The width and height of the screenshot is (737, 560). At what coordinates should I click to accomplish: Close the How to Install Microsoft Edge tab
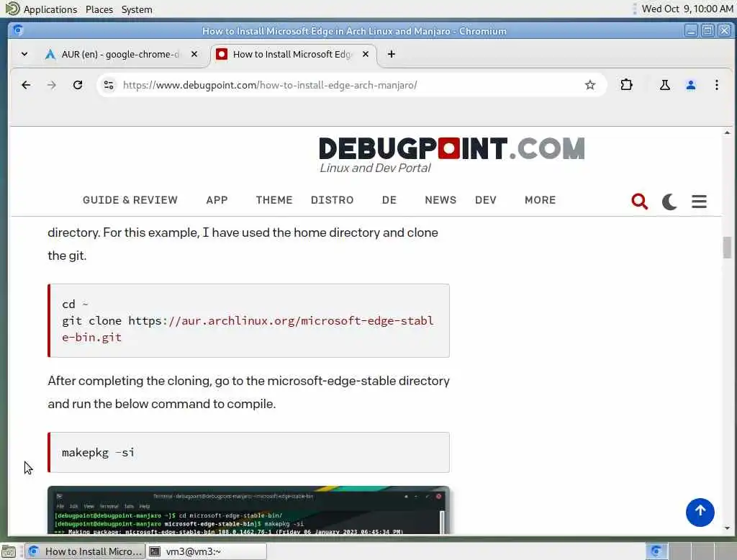coord(365,54)
